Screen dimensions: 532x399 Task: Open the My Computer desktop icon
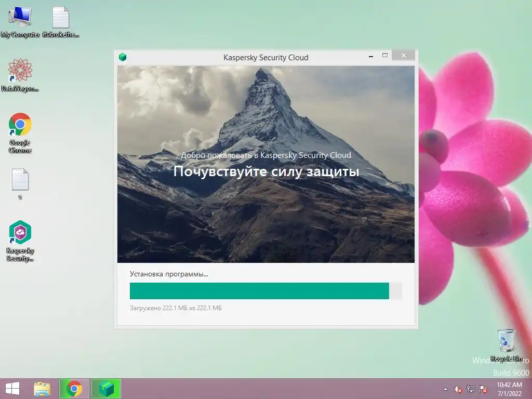tap(20, 22)
